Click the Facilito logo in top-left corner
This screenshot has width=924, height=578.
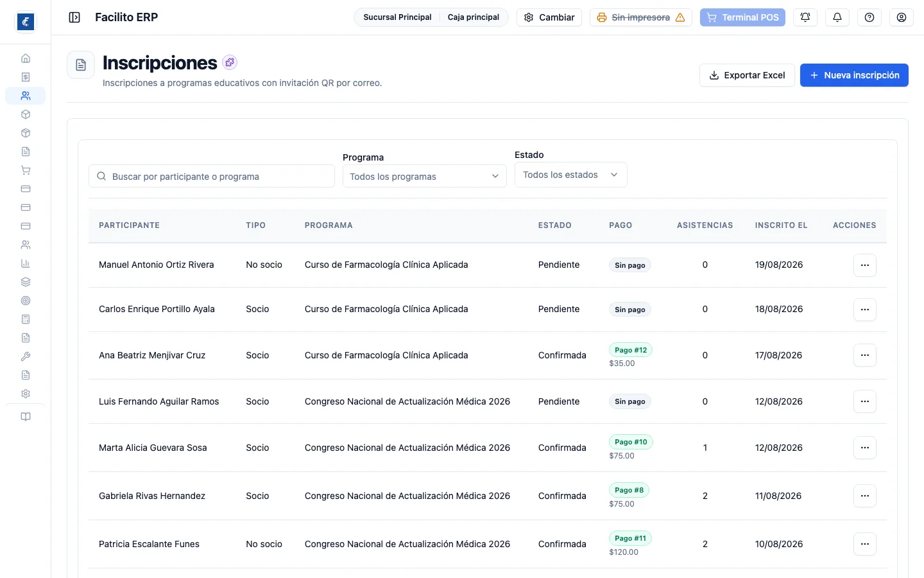pos(26,22)
